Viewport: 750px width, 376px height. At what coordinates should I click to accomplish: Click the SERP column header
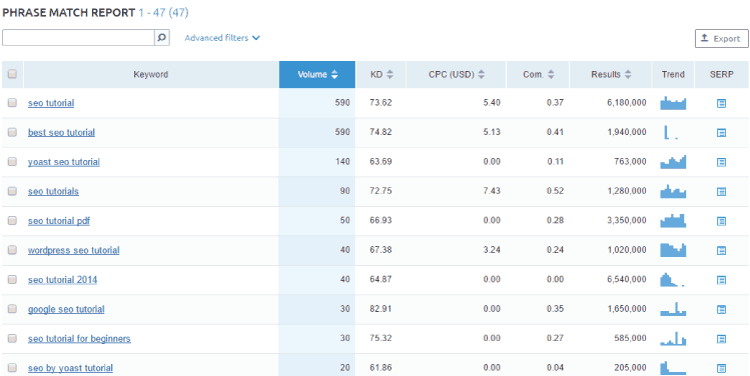click(x=721, y=75)
